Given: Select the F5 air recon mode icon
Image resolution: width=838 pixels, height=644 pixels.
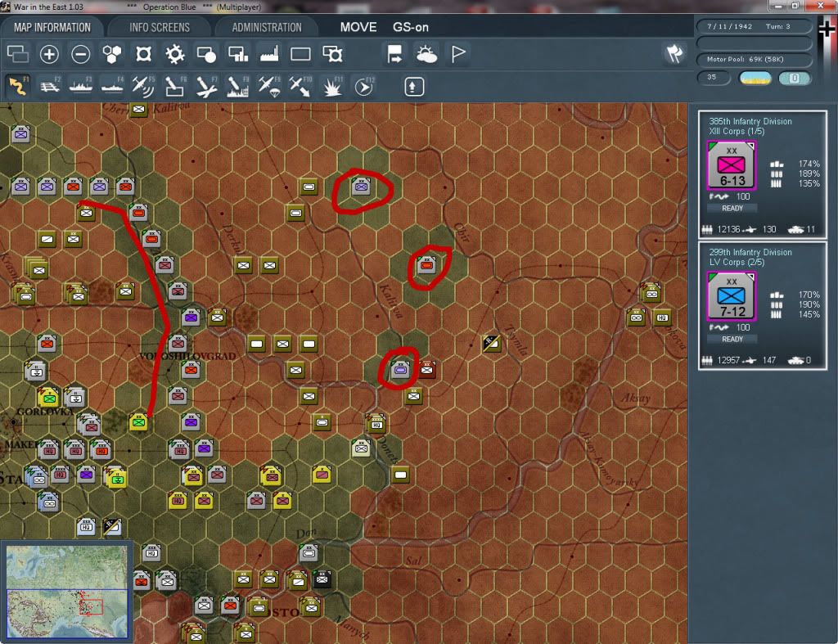Looking at the screenshot, I should tap(143, 87).
